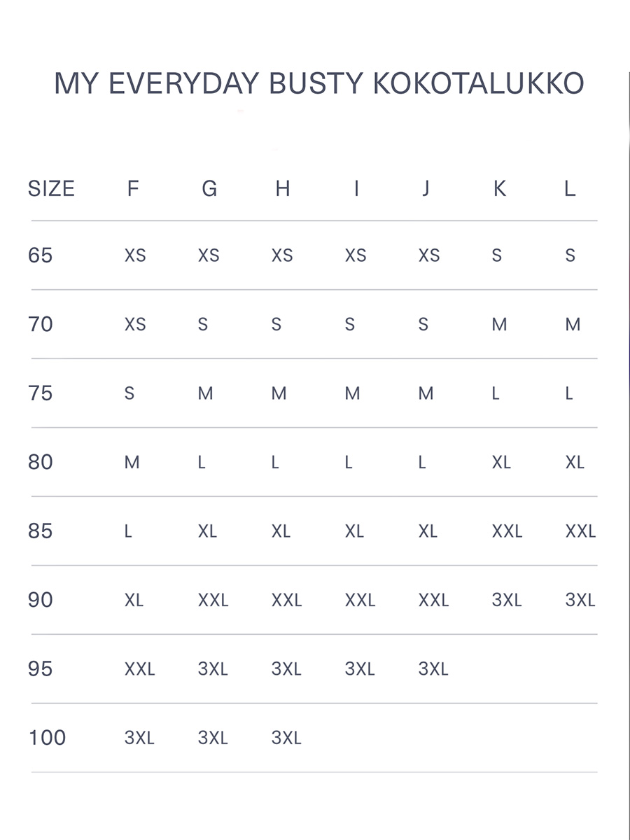Screen dimensions: 630x840
Task: Select the 3XL cell for size 90 L
Action: 580,601
